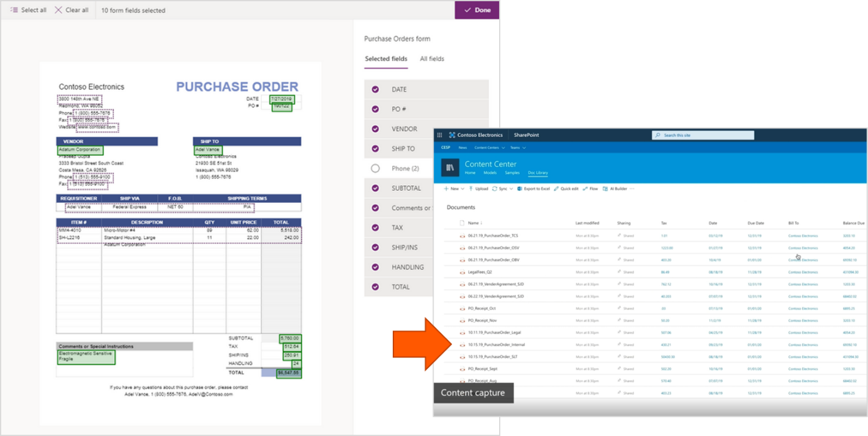Open 06.21.19_VenderAgreement_SJD document
868x436 pixels.
[x=496, y=284]
